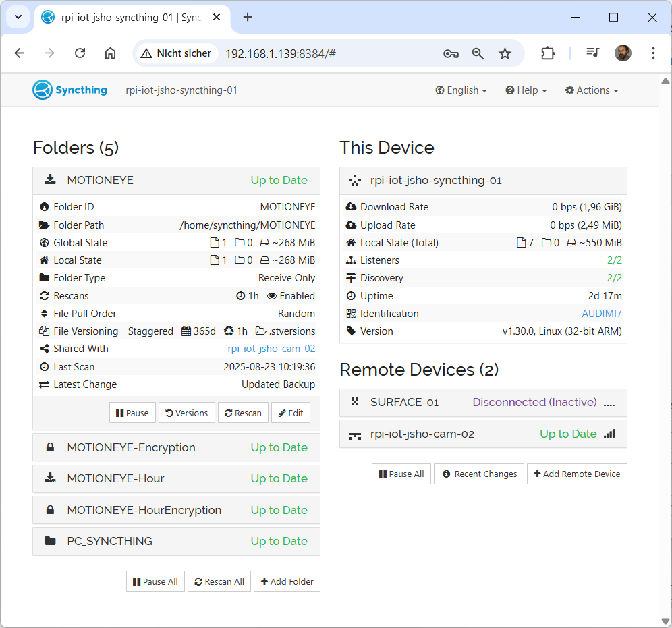Viewport: 672px width, 628px height.
Task: Open the browser extensions puzzle icon
Action: tap(548, 53)
